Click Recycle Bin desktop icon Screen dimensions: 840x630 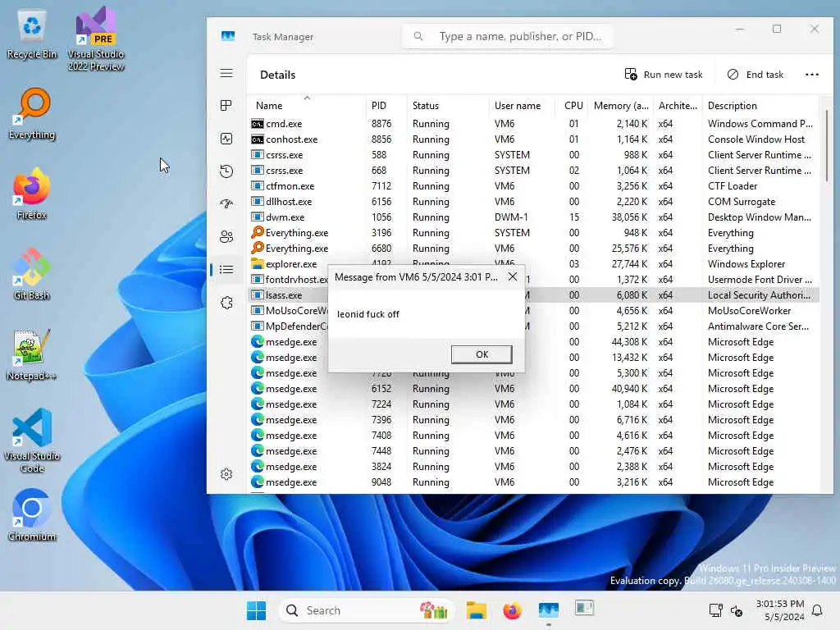click(32, 34)
